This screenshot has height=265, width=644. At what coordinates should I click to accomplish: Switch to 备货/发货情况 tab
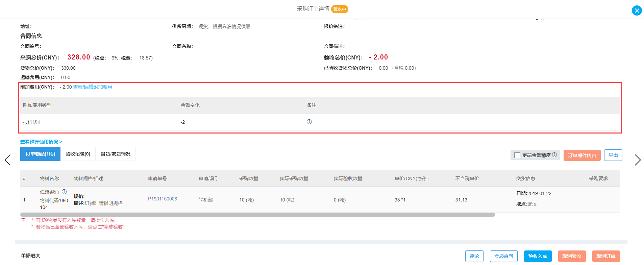pos(116,154)
